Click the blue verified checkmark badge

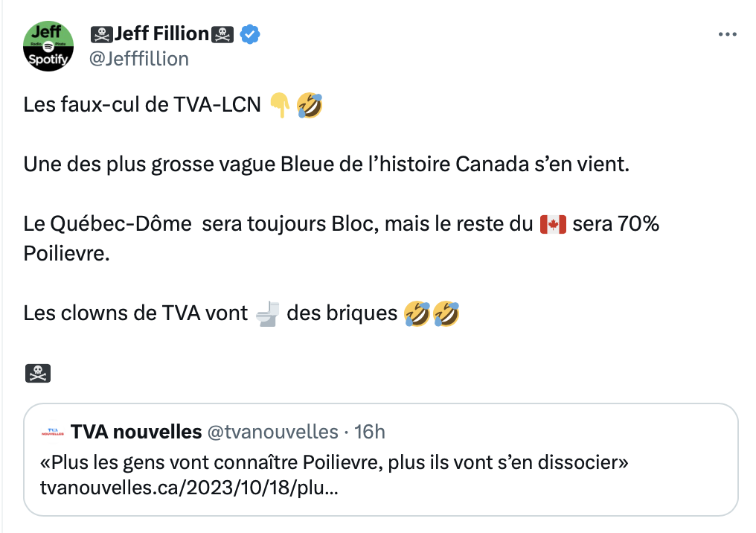[x=250, y=34]
